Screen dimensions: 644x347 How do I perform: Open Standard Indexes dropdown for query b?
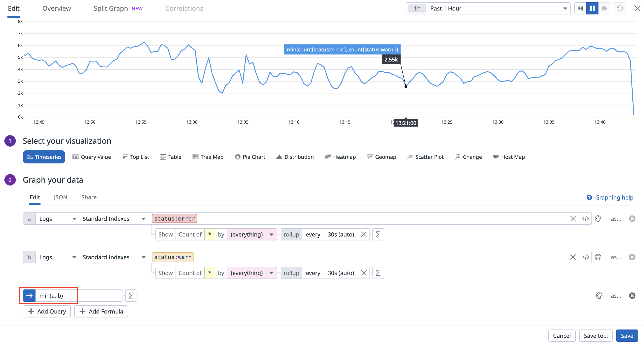pos(114,257)
